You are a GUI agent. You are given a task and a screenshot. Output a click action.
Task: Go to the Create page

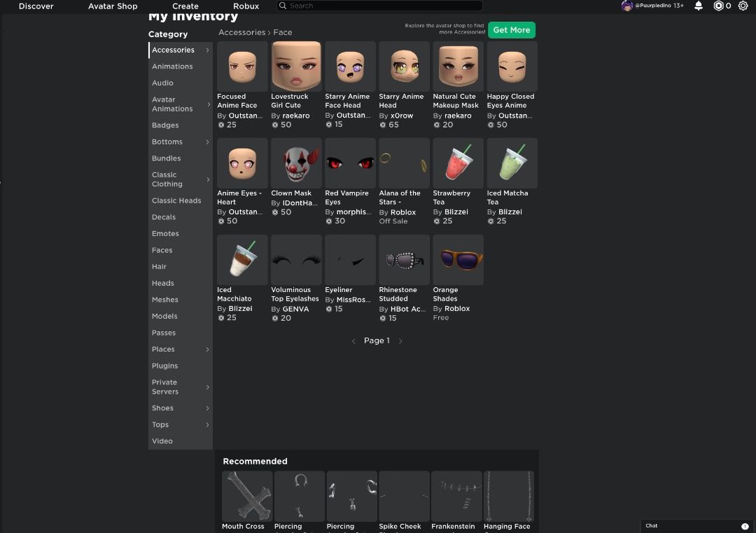[x=185, y=6]
